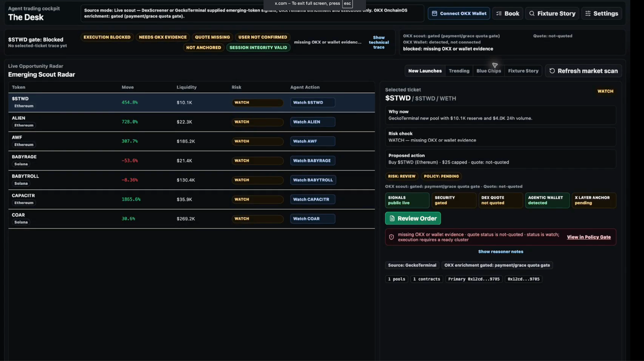Screen dimensions: 644x361
Task: Click the esc key in fullscreen notice
Action: pyautogui.click(x=347, y=3)
